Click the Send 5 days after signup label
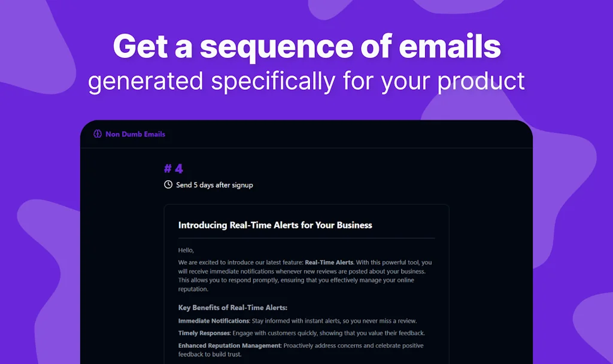Image resolution: width=613 pixels, height=364 pixels. pyautogui.click(x=214, y=185)
